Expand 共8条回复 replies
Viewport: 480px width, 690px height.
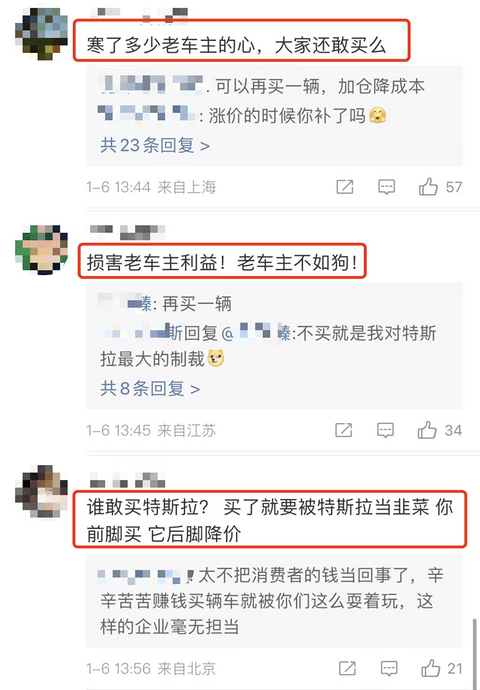click(x=150, y=389)
